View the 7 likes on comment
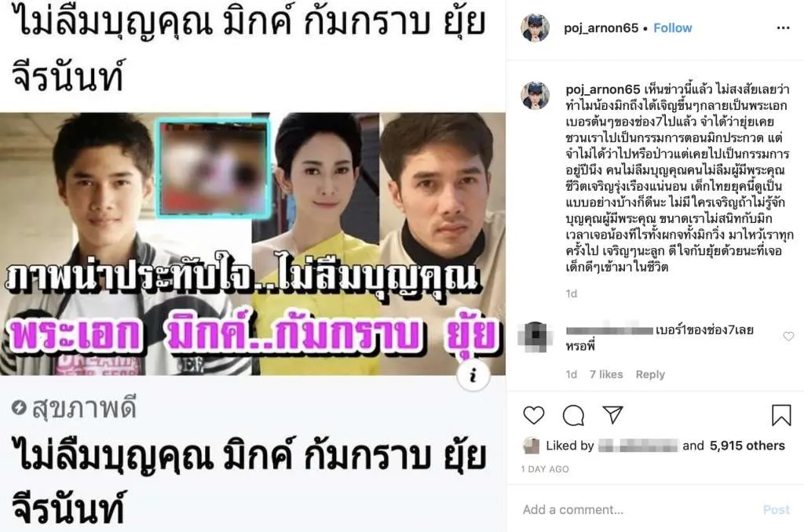Viewport: 804px width, 532px height. click(x=606, y=374)
